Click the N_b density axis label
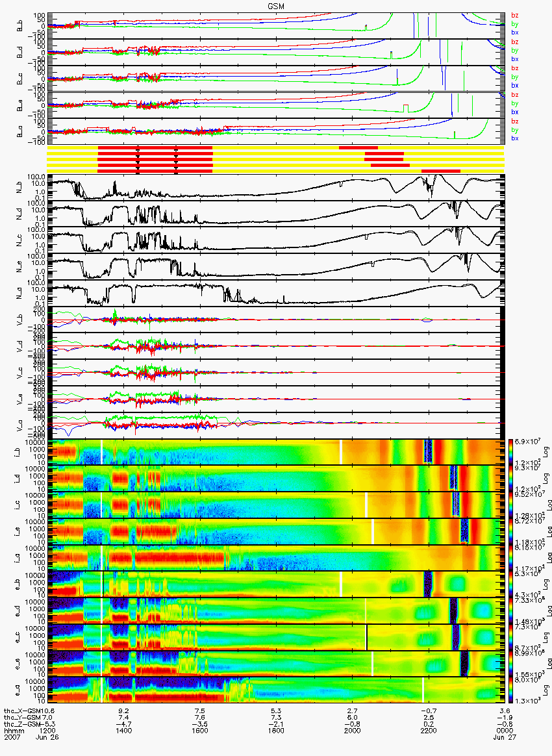 20,187
